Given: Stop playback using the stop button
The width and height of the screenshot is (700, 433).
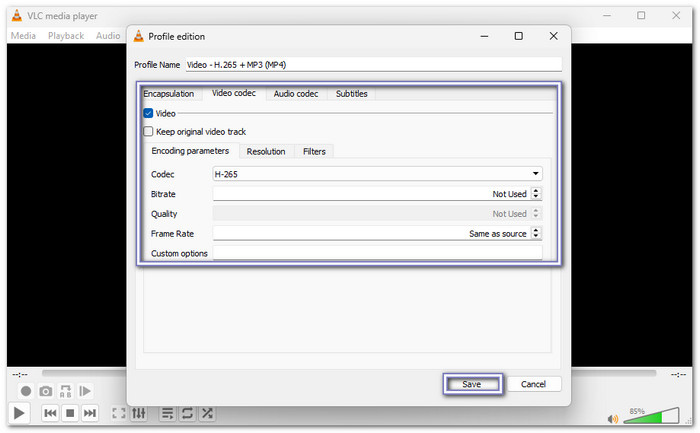Looking at the screenshot, I should coord(70,413).
